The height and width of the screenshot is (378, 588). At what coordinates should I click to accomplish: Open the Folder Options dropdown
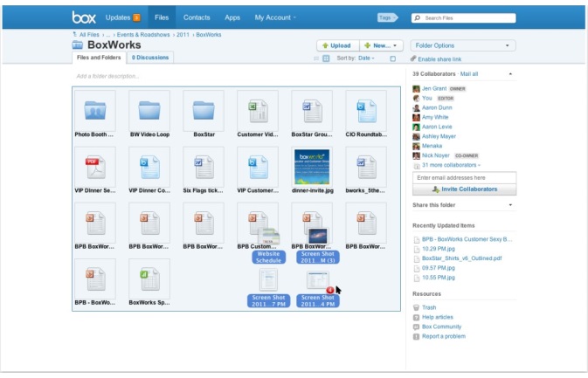(463, 45)
